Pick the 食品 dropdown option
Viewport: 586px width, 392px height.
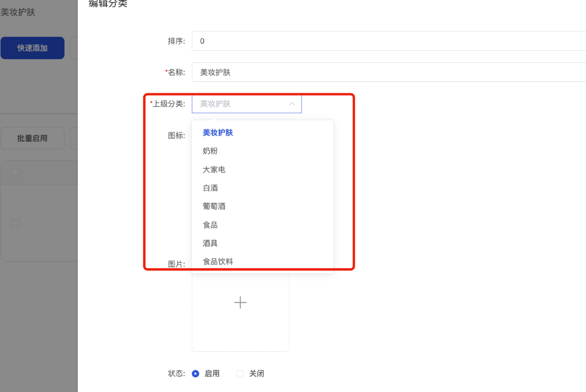point(210,225)
